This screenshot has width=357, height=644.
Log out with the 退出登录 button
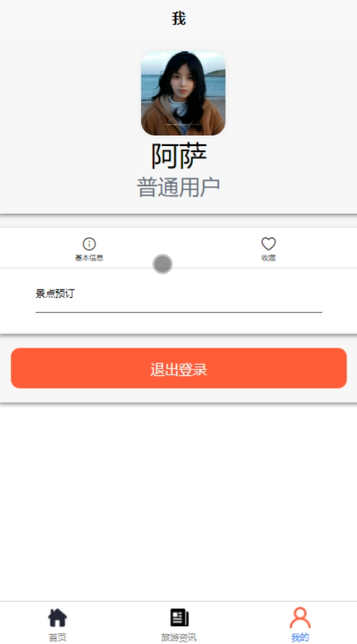click(179, 369)
